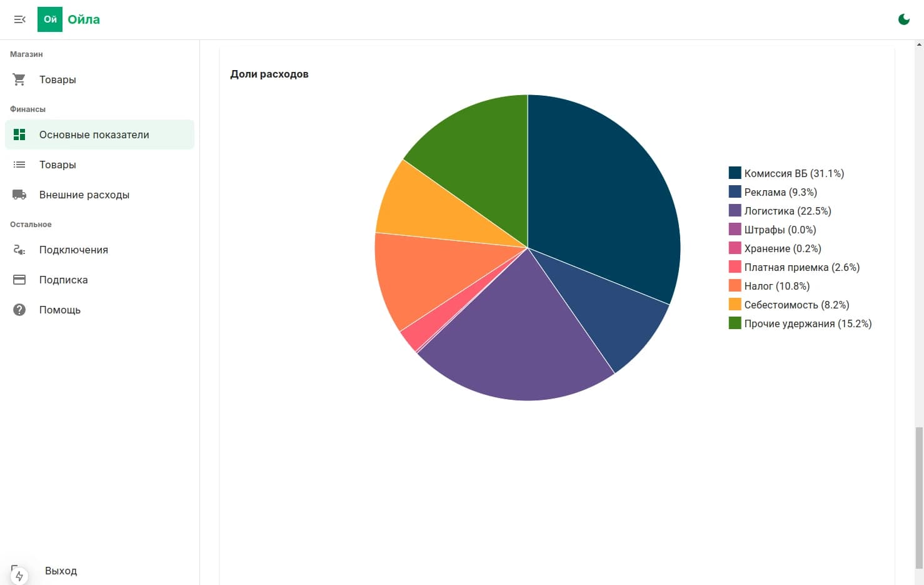Log out using the Выход button
924x585 pixels.
pos(61,571)
